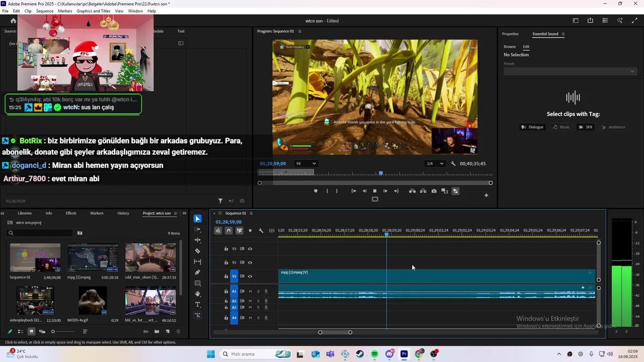Click the Extract button in Program Monitor
Viewport: 644px width, 362px height.
click(423, 191)
